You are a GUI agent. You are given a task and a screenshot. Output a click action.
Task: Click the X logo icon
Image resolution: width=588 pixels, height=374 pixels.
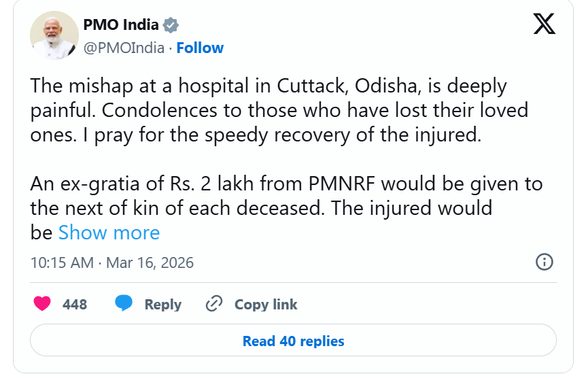(544, 24)
